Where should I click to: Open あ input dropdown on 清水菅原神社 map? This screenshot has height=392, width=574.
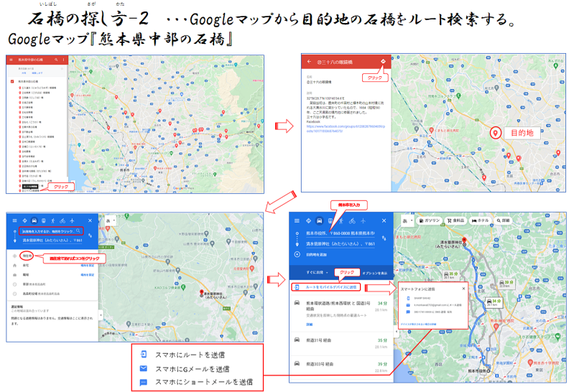click(x=110, y=220)
